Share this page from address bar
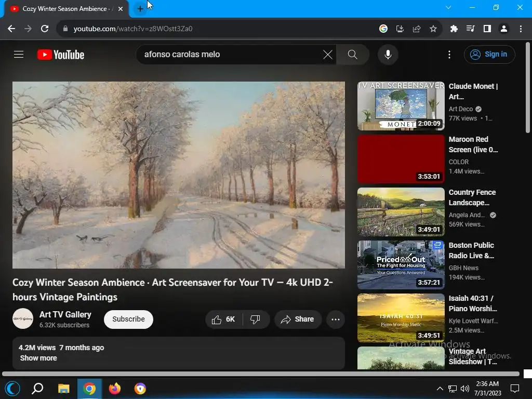This screenshot has width=532, height=399. (417, 29)
